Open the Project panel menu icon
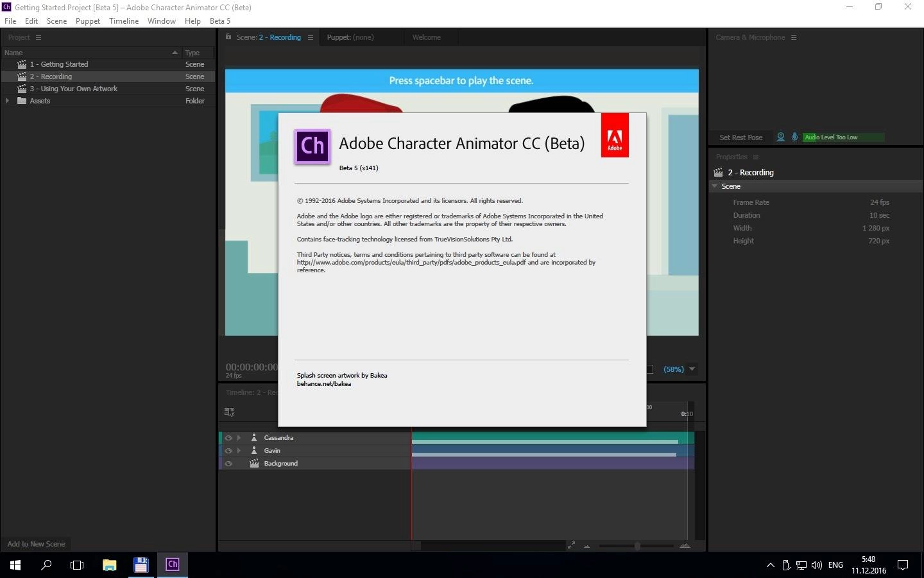Viewport: 924px width, 578px height. 38,37
